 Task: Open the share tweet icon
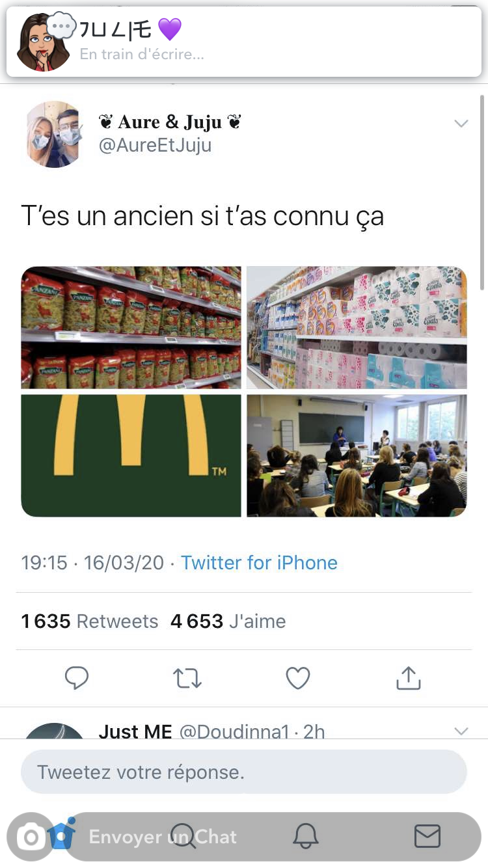(409, 677)
